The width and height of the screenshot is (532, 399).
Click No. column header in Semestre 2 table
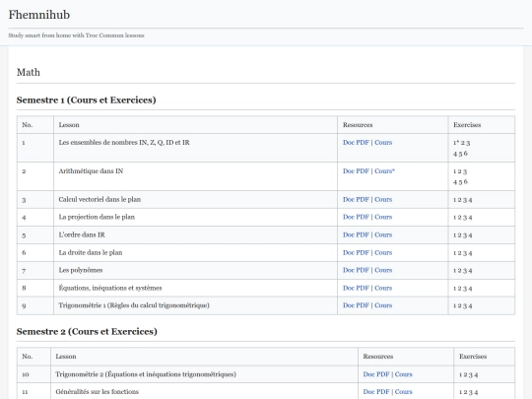28,357
